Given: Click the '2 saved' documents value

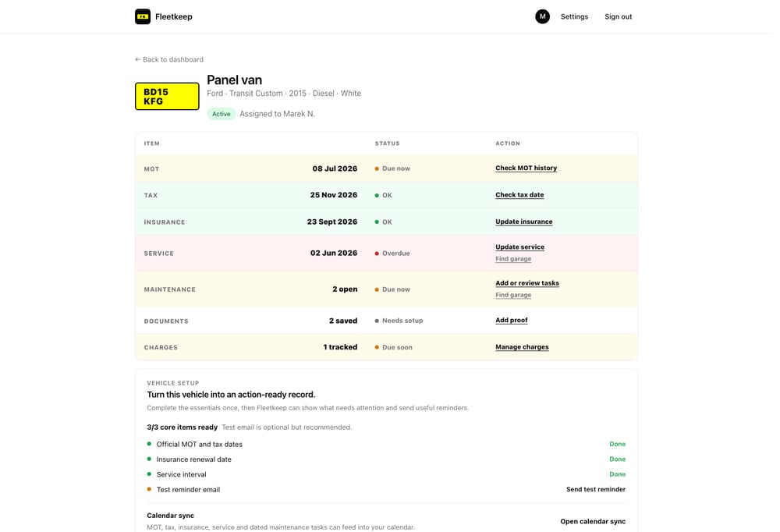Looking at the screenshot, I should click(343, 321).
